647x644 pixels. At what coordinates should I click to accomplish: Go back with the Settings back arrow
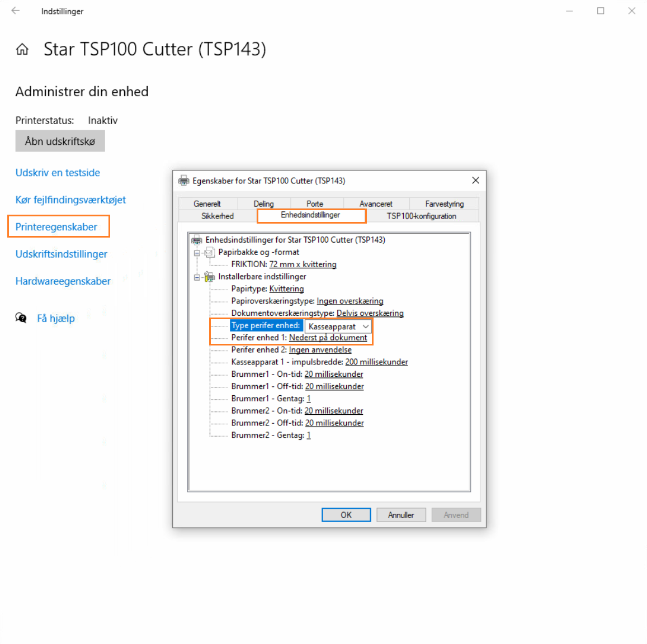[16, 11]
